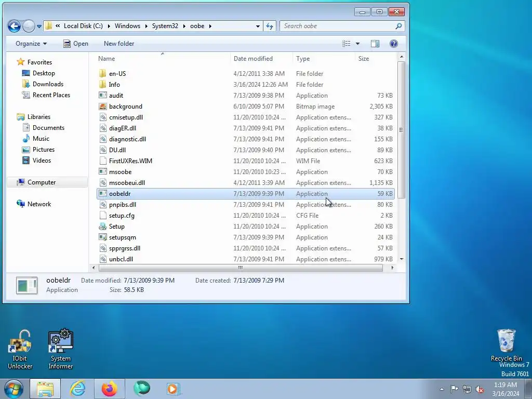Open Downloads in Favorites
This screenshot has height=399, width=532.
(x=48, y=84)
